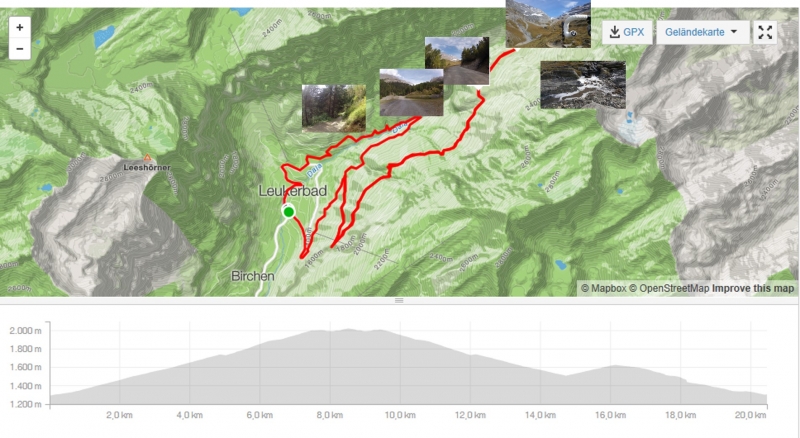The width and height of the screenshot is (800, 438).
Task: Click the GPX download arrow icon
Action: pos(614,32)
